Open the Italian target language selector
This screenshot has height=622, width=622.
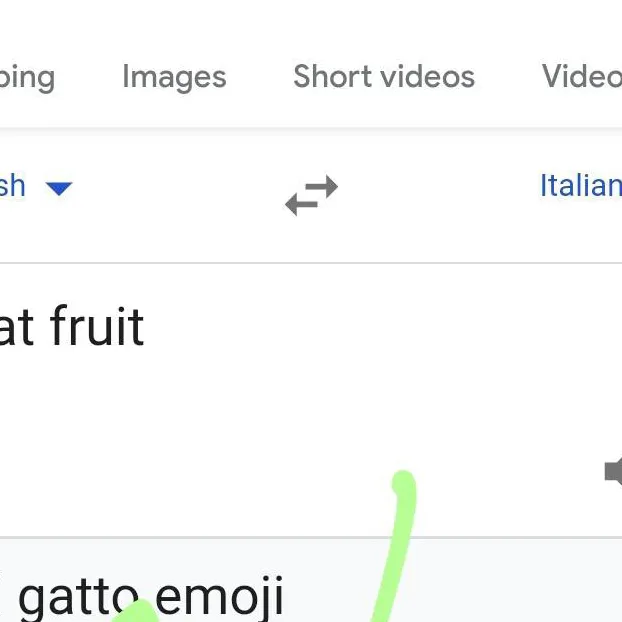[x=580, y=186]
